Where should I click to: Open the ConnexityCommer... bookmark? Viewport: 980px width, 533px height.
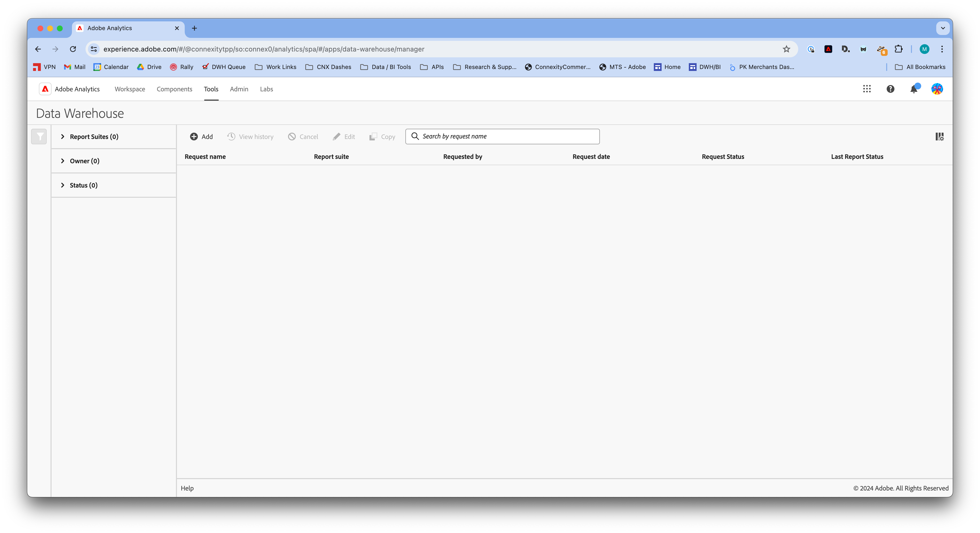557,67
